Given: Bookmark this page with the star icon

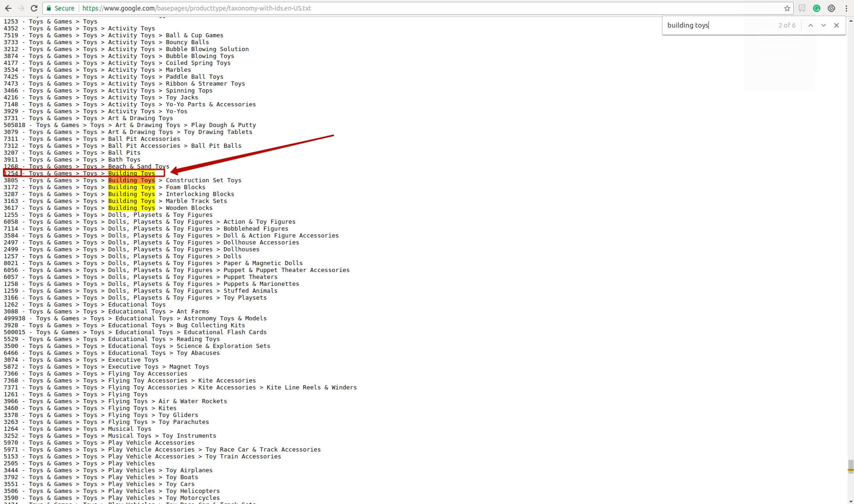Looking at the screenshot, I should tap(787, 8).
